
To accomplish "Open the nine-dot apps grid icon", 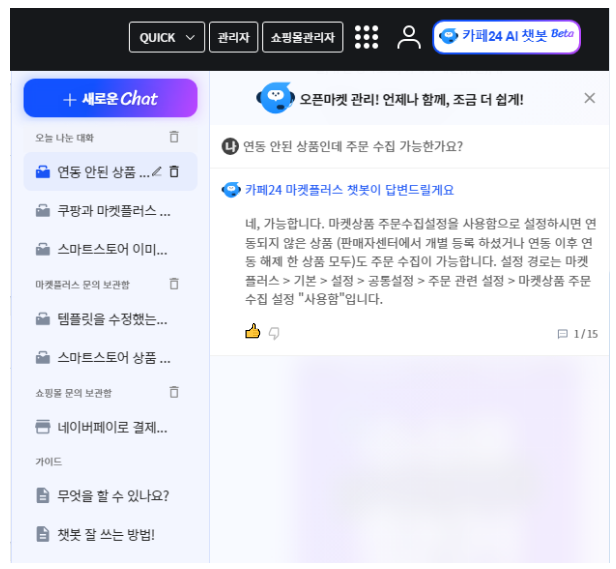I will (x=366, y=37).
